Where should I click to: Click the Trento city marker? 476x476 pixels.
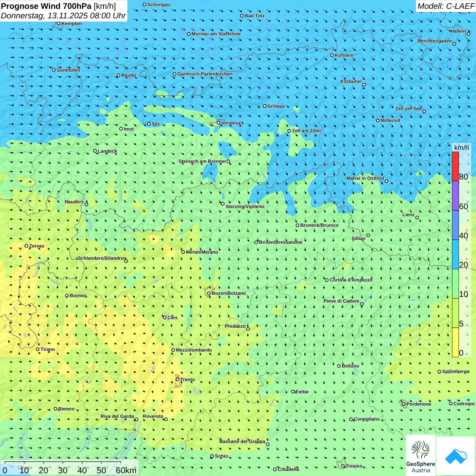point(177,379)
